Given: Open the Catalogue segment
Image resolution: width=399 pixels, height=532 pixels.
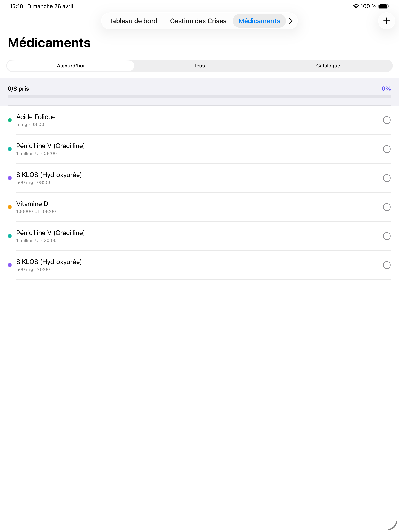Looking at the screenshot, I should [x=328, y=66].
